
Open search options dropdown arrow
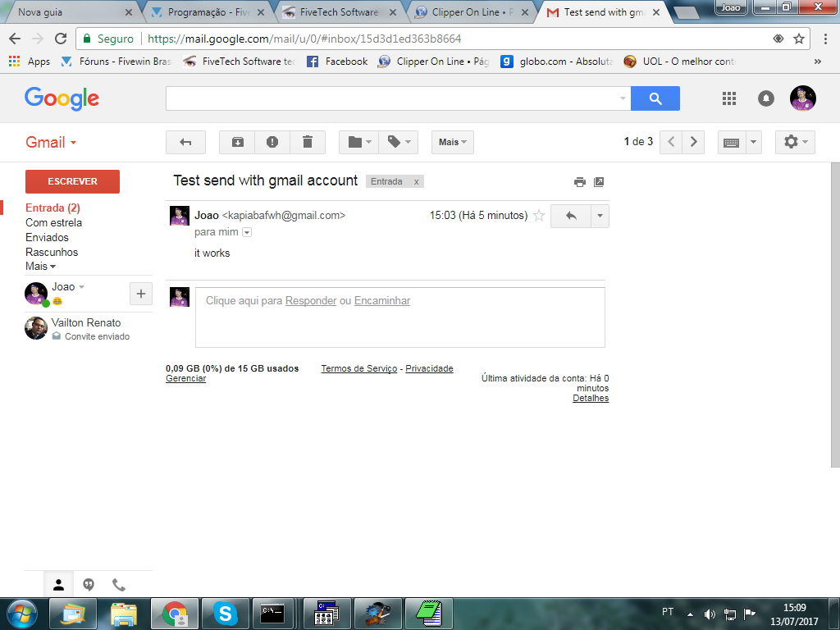pyautogui.click(x=623, y=98)
